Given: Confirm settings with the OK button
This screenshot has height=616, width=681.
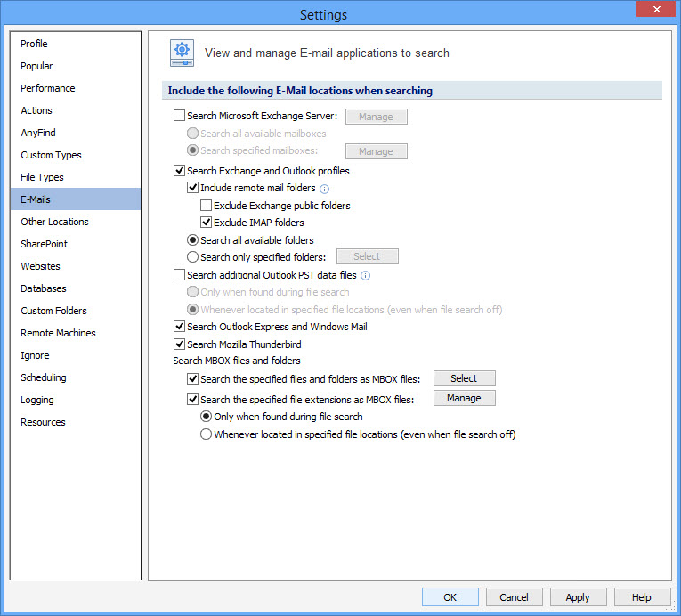Looking at the screenshot, I should [450, 597].
